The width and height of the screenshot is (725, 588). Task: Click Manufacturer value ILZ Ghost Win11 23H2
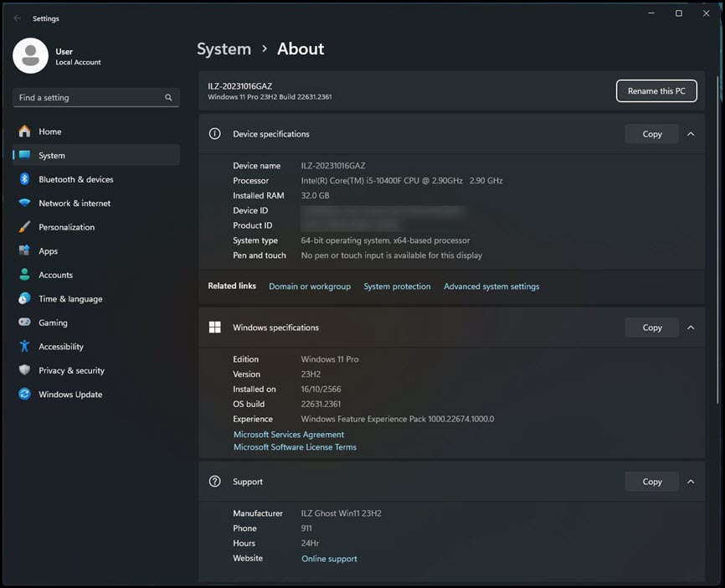pyautogui.click(x=342, y=513)
